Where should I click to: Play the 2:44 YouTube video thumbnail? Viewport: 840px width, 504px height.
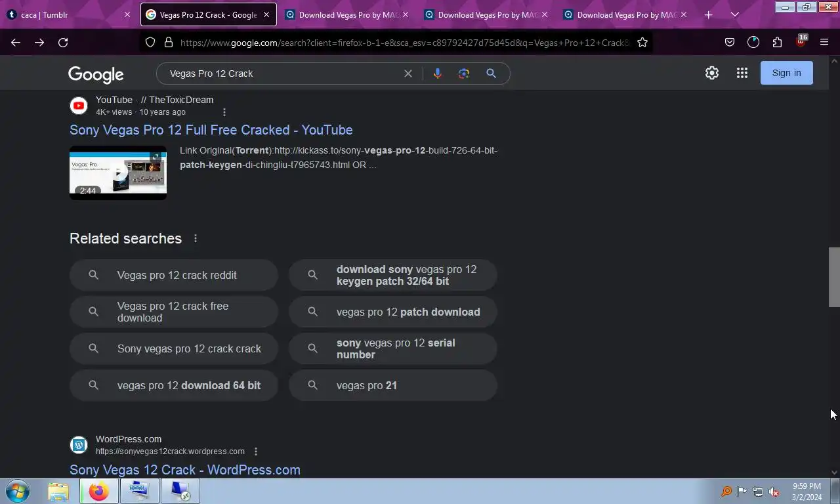[118, 173]
